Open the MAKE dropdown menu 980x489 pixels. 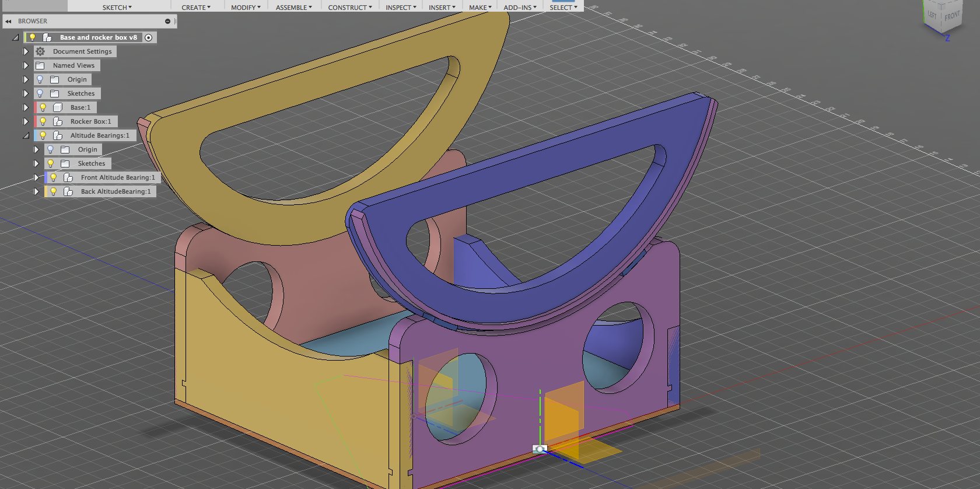480,8
